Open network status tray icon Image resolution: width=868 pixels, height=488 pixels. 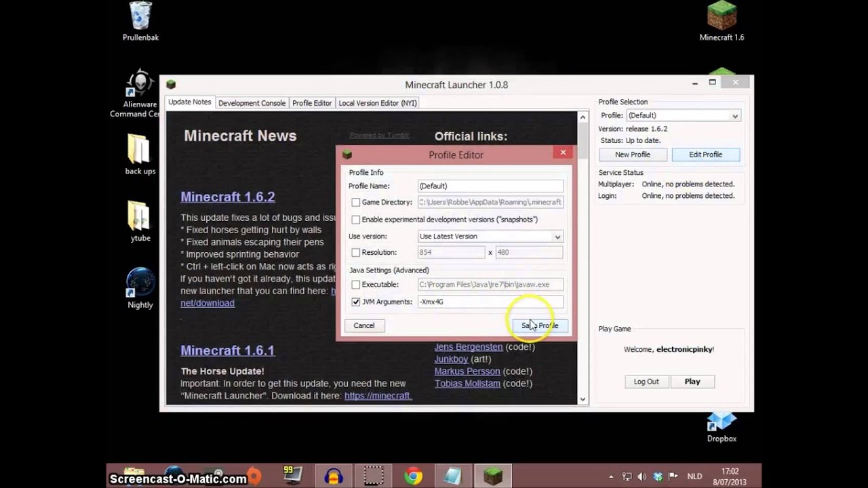pos(627,476)
